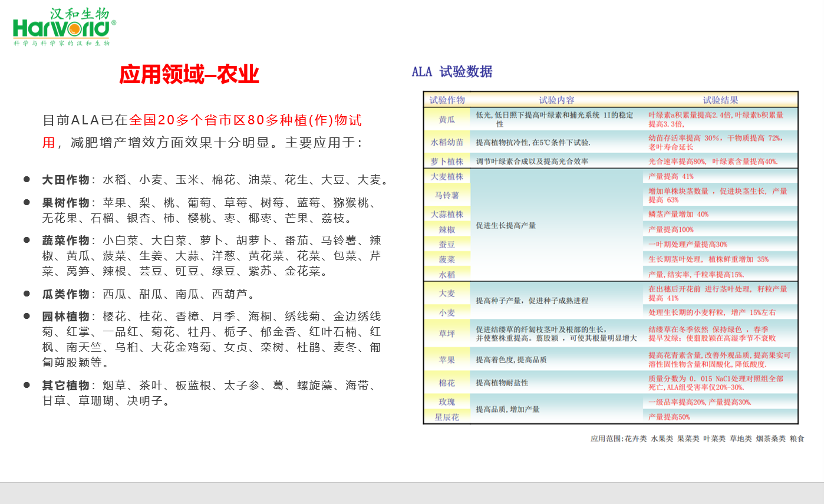Viewport: 824px width, 504px height.
Task: Click the slogan text beneath the Harworld logo
Action: tap(62, 44)
